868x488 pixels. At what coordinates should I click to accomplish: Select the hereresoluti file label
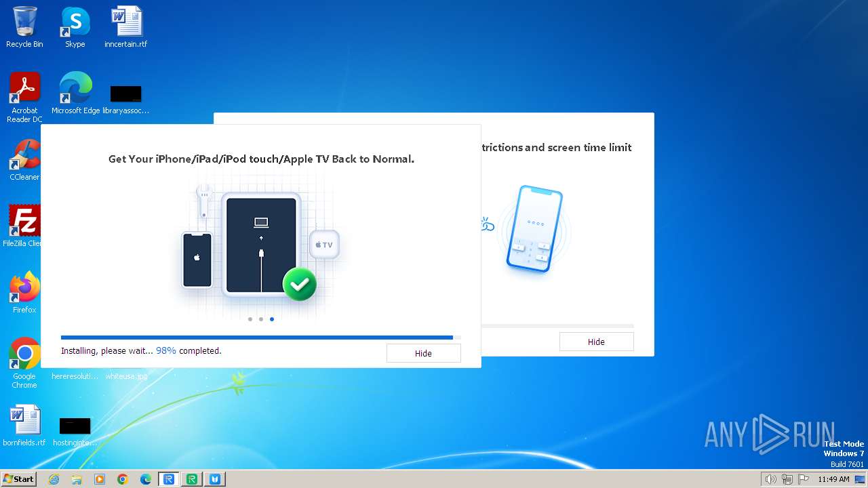[75, 376]
